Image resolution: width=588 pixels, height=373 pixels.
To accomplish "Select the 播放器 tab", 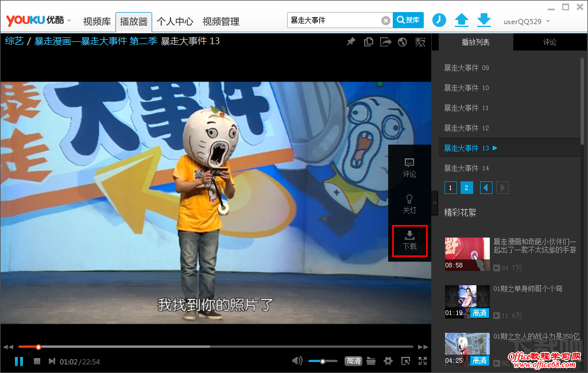I will pyautogui.click(x=133, y=22).
